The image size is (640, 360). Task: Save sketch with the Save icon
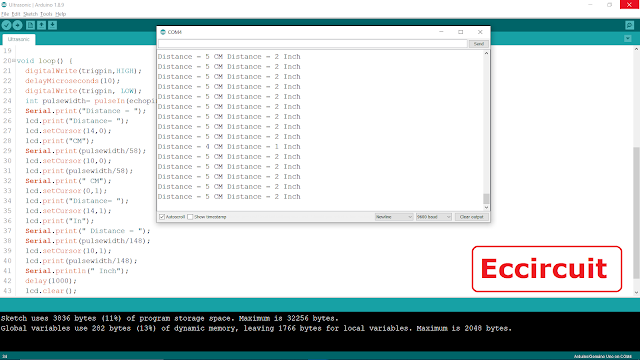(53, 25)
